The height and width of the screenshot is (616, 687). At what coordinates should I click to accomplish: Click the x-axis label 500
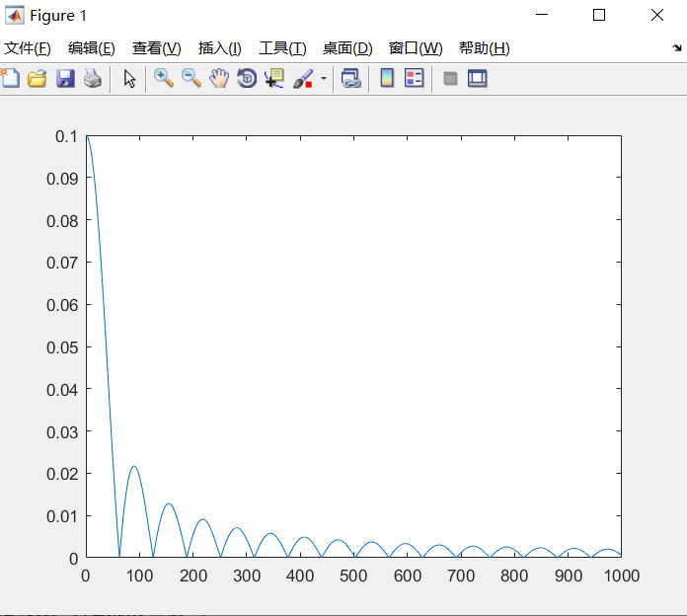[x=353, y=576]
